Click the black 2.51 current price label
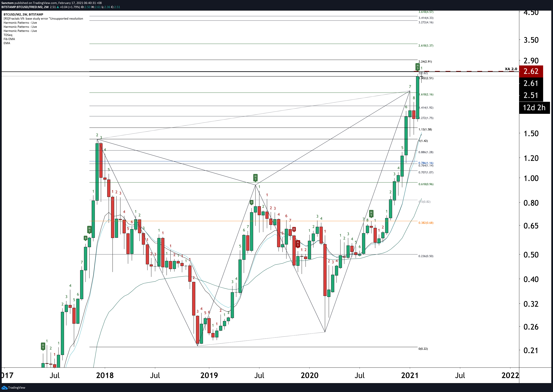Viewport: 553px width, 392px height. point(531,95)
